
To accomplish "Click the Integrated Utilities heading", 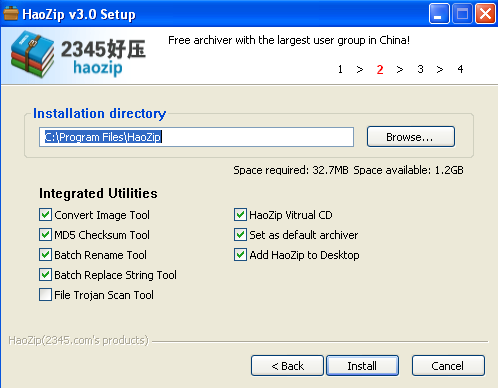I will [98, 193].
